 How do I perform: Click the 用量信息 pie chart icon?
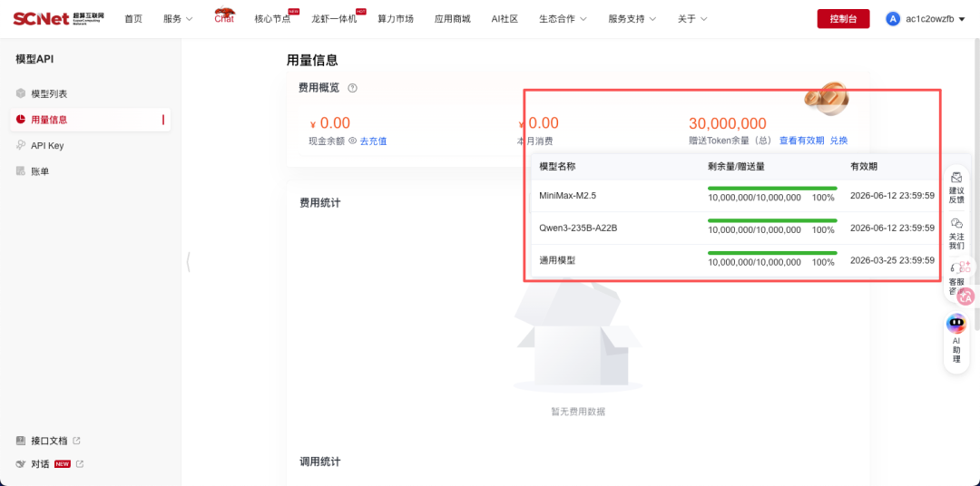21,120
